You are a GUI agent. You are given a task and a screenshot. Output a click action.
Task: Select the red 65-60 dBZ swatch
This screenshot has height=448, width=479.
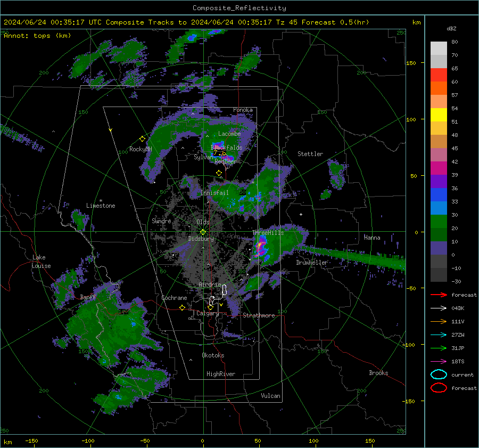click(439, 75)
